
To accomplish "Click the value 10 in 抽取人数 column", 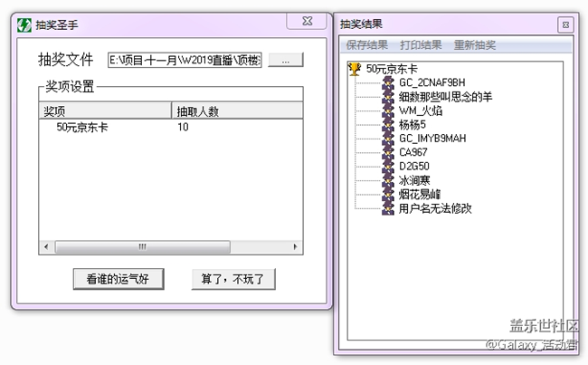I will [x=183, y=128].
